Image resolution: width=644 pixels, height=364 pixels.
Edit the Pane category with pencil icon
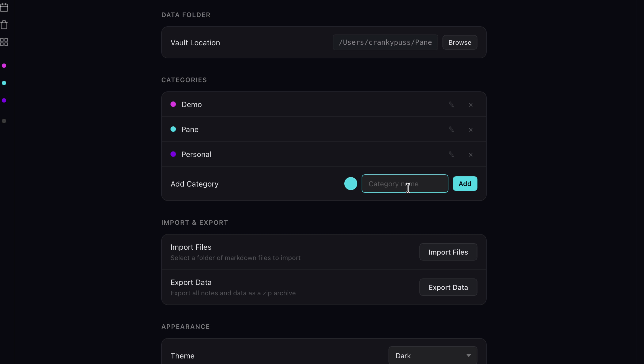[x=451, y=129]
